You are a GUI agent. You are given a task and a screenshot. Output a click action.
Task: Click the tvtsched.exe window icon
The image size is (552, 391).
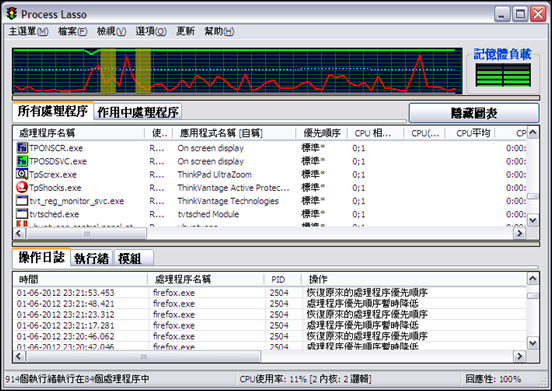click(x=22, y=214)
